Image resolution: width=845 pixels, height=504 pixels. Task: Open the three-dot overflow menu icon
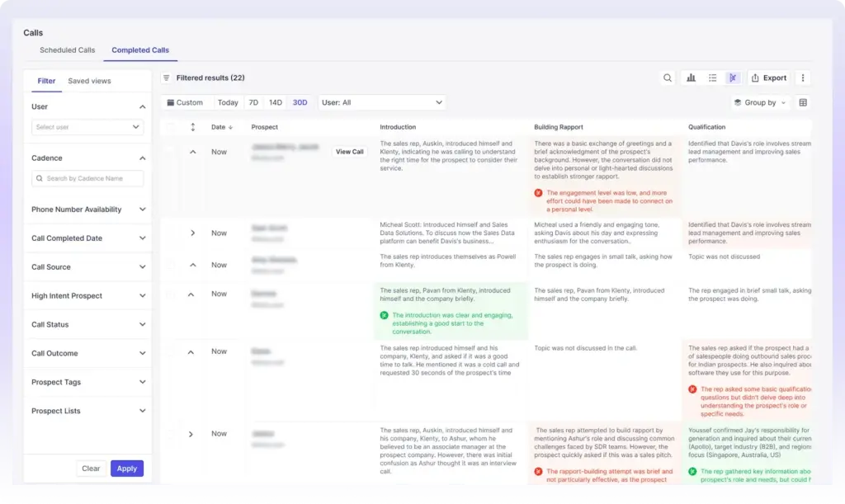802,77
